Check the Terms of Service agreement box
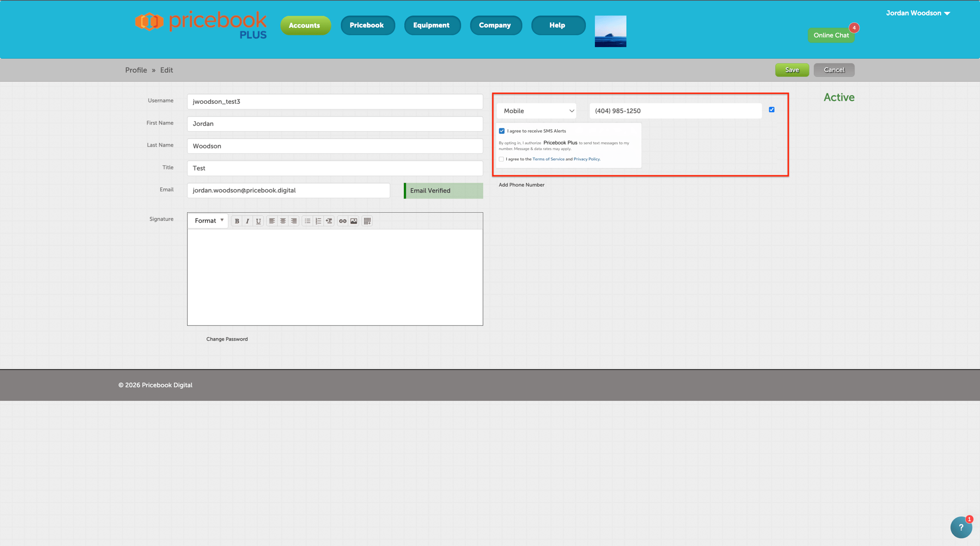 (501, 159)
